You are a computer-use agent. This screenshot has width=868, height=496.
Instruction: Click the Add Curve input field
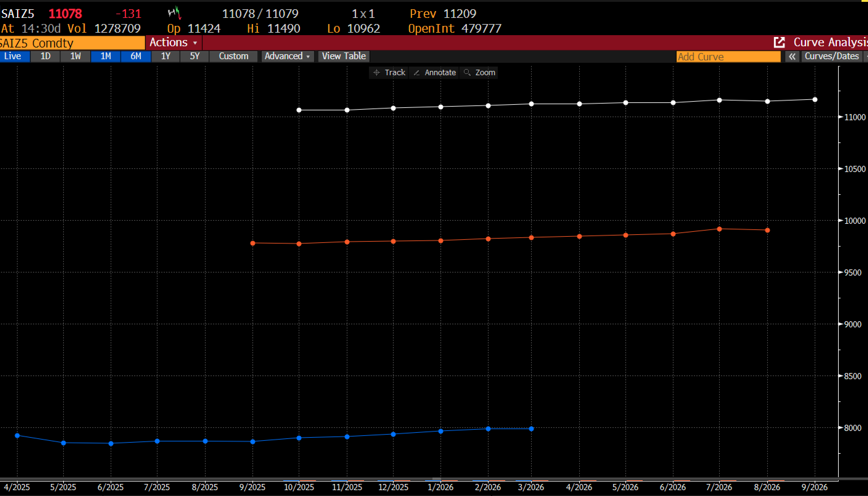click(728, 56)
